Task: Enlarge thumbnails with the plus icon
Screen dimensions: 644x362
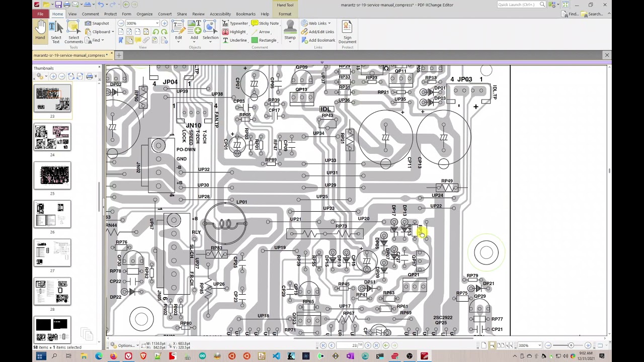Action: [53, 76]
